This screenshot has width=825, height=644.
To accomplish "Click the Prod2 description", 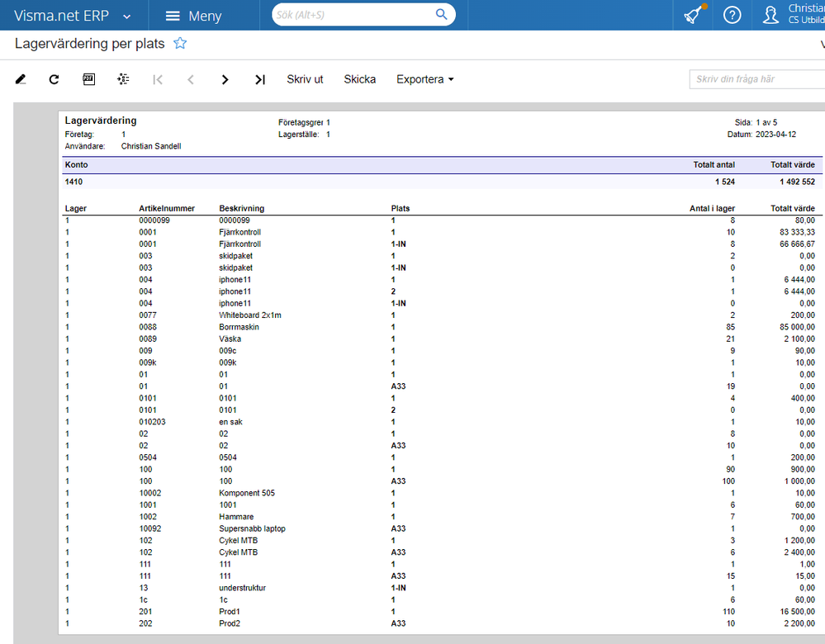I will click(x=230, y=623).
